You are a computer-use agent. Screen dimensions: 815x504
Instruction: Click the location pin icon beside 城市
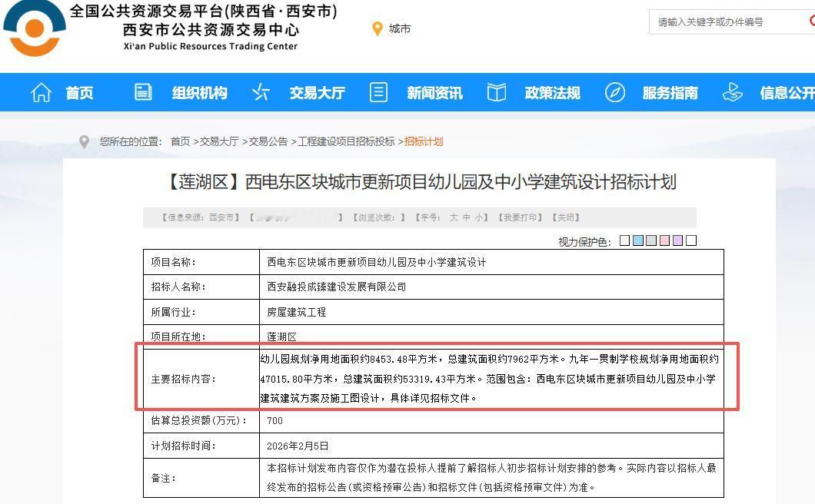[377, 28]
